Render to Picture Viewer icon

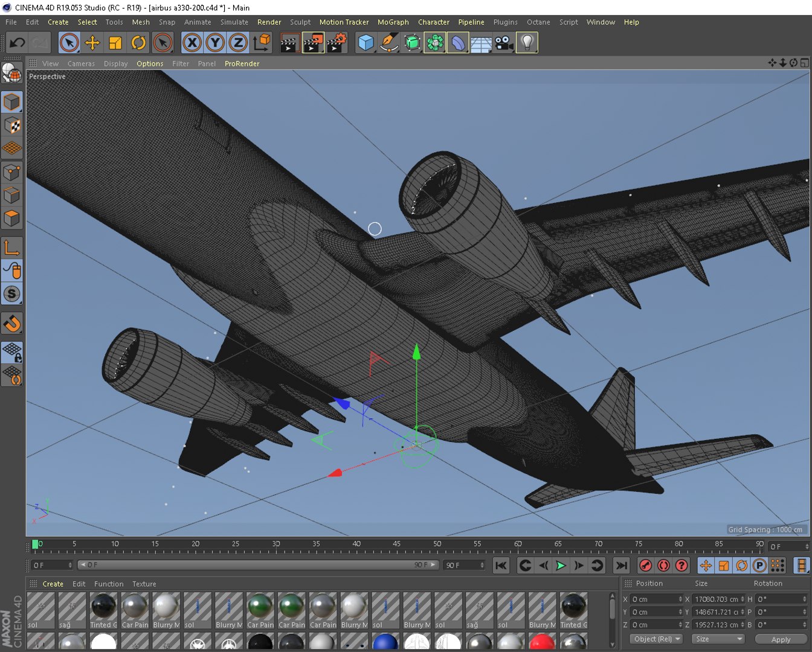(x=313, y=43)
